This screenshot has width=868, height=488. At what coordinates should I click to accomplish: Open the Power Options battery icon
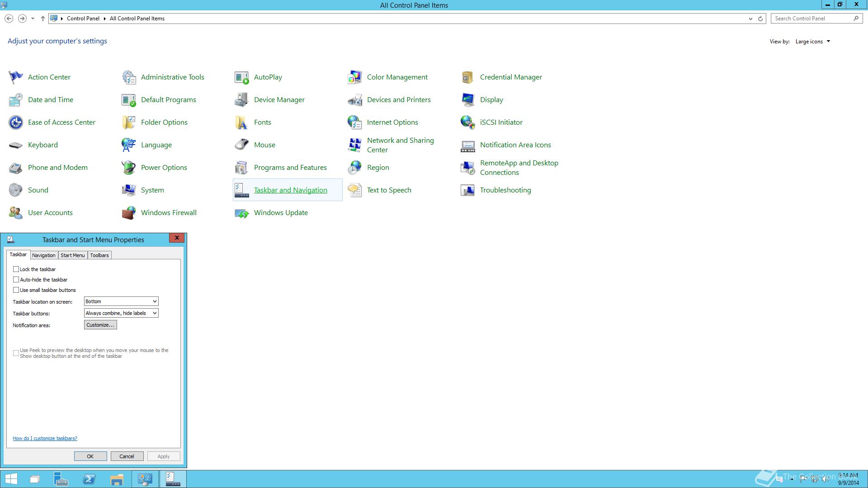(x=129, y=168)
